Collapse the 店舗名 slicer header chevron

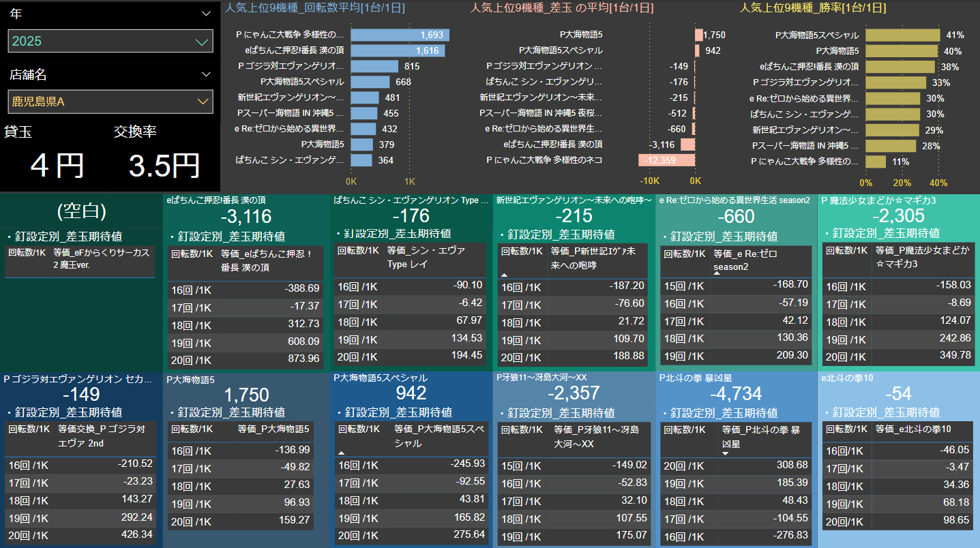(206, 74)
